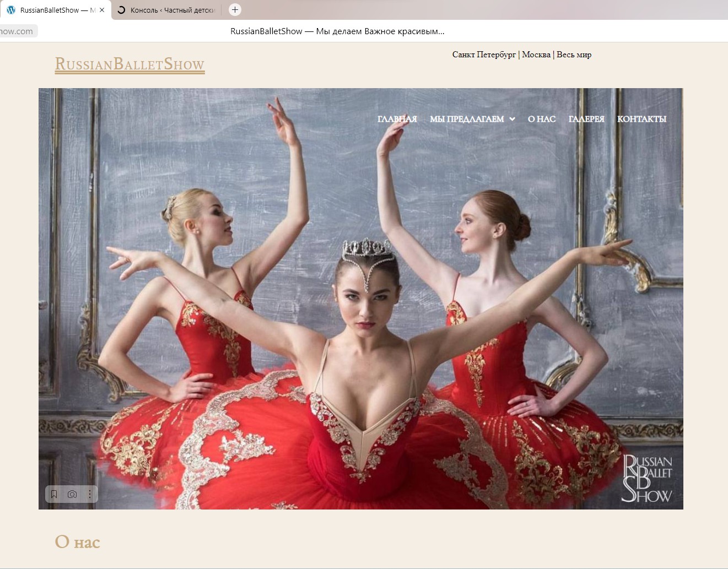Screen dimensions: 728x569
Task: Switch to the Консоль browser tab
Action: tap(168, 10)
